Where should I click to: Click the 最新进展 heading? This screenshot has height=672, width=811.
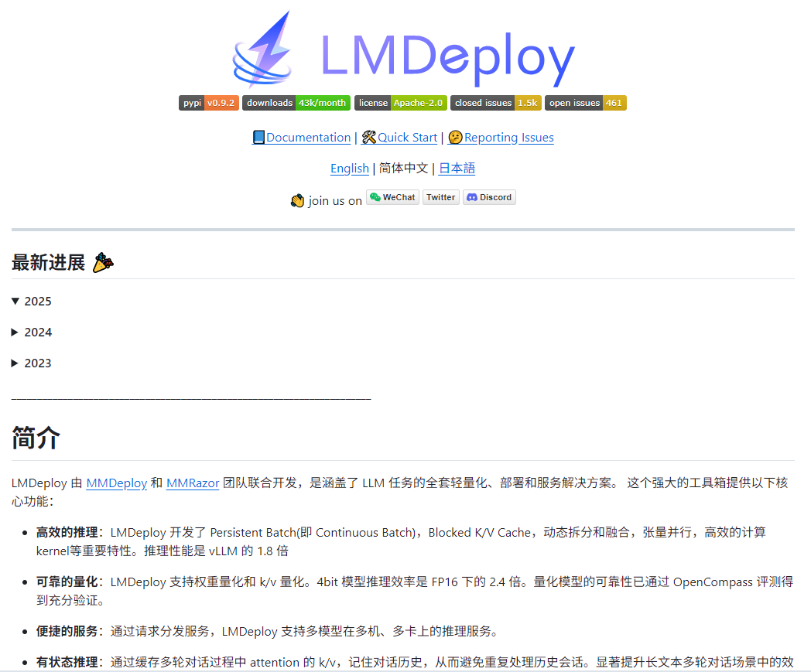pyautogui.click(x=63, y=263)
